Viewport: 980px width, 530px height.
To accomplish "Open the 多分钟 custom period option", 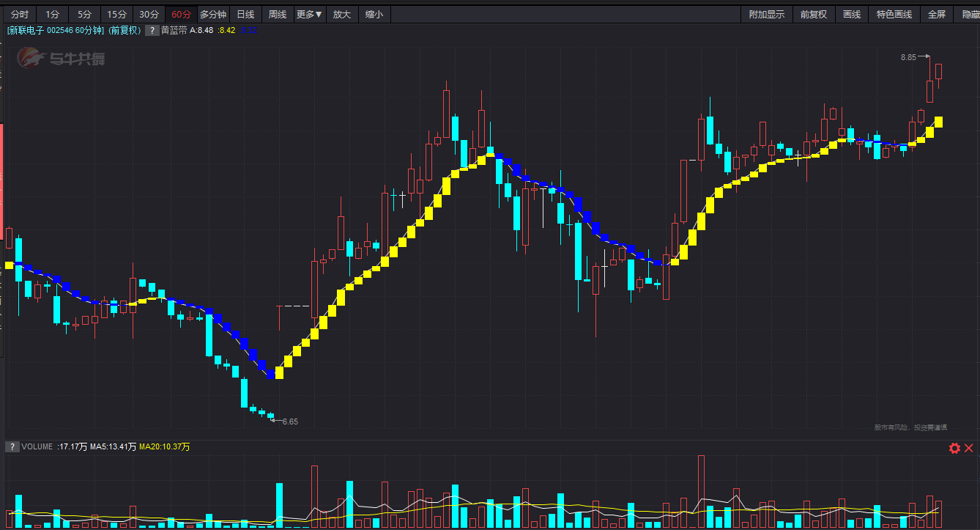I will (x=213, y=14).
